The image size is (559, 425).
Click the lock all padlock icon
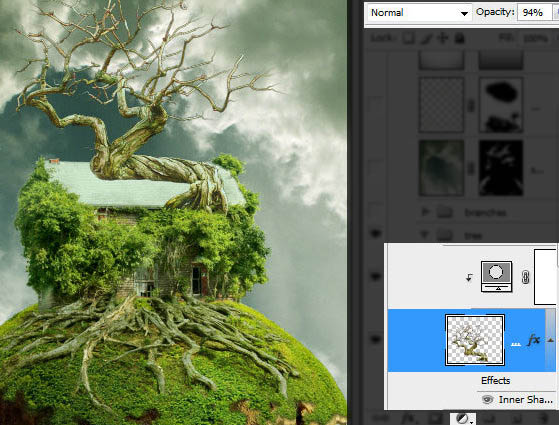[x=460, y=38]
